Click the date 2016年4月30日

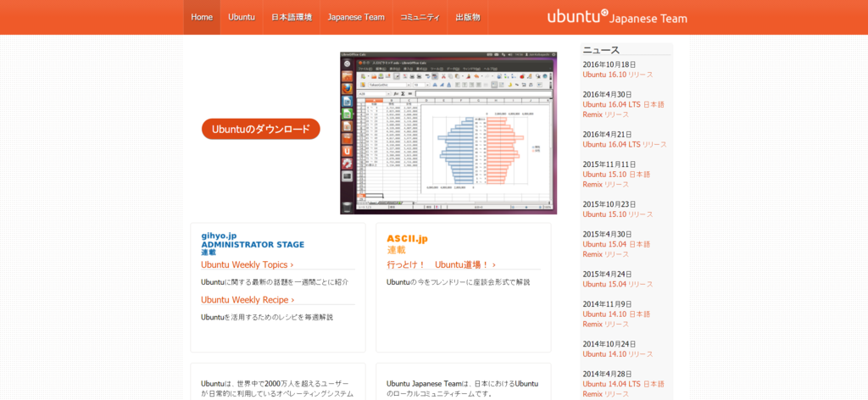(x=607, y=95)
